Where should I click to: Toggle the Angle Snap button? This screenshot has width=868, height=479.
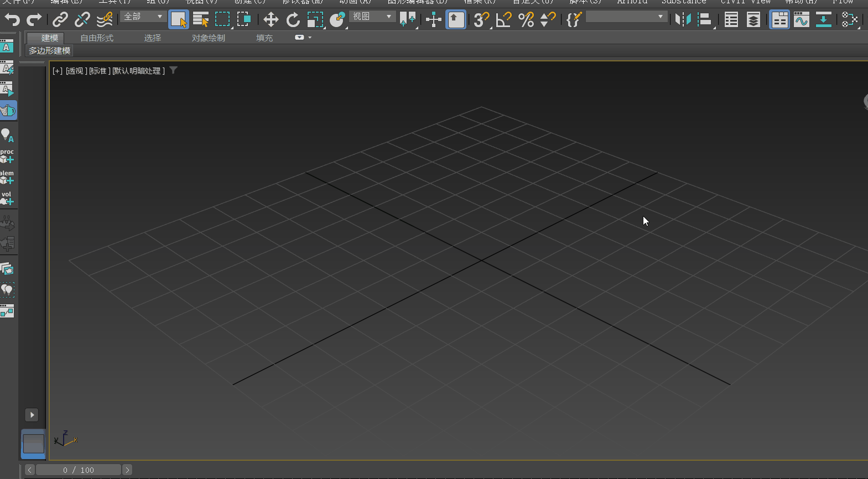pyautogui.click(x=503, y=20)
